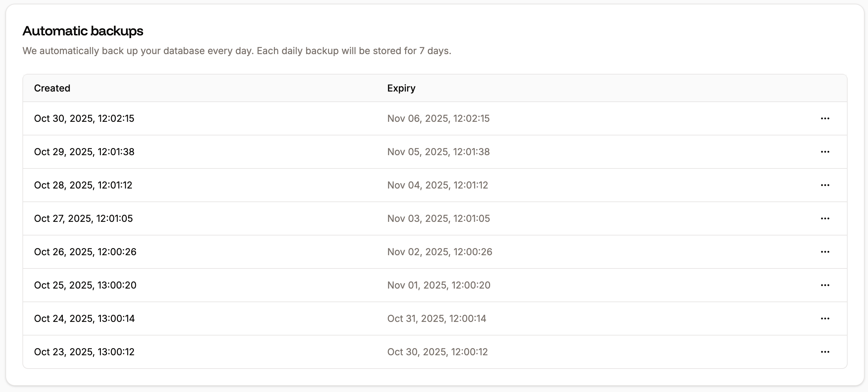Open the actions menu for Oct 29 backup

[826, 152]
